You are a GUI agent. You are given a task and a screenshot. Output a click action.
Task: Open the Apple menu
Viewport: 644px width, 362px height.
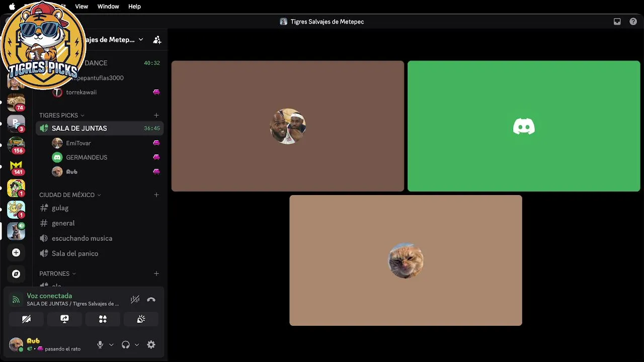[12, 7]
